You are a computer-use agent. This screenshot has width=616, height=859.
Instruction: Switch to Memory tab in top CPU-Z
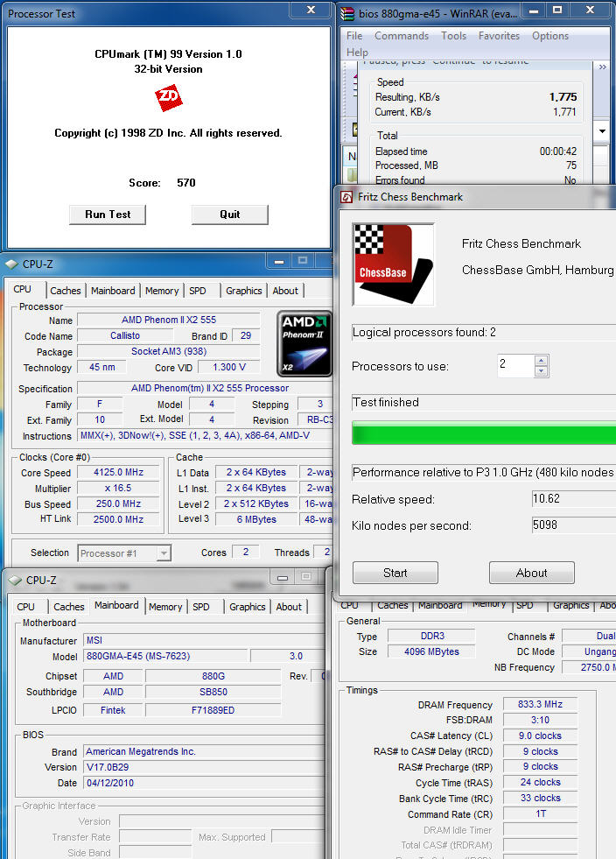click(x=162, y=291)
